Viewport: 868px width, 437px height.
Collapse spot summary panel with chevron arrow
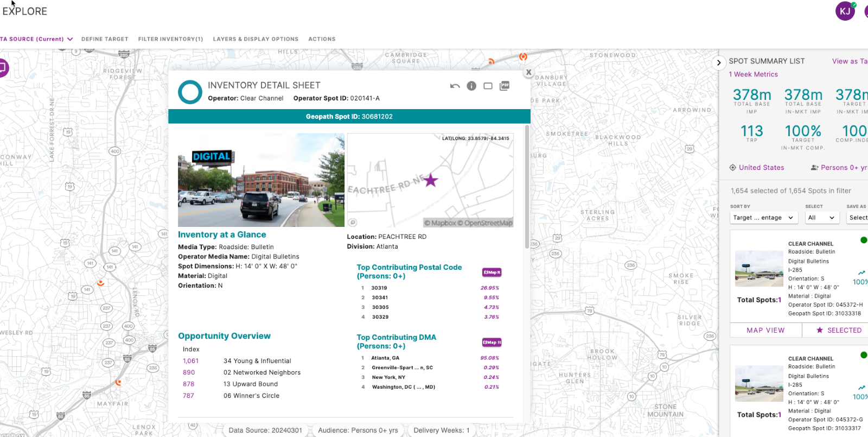click(719, 62)
